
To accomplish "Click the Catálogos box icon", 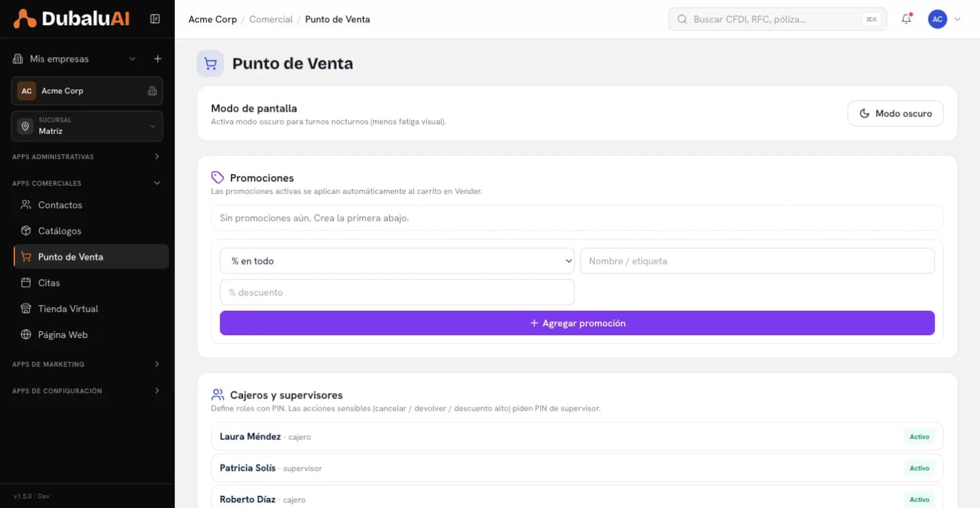I will (x=26, y=231).
